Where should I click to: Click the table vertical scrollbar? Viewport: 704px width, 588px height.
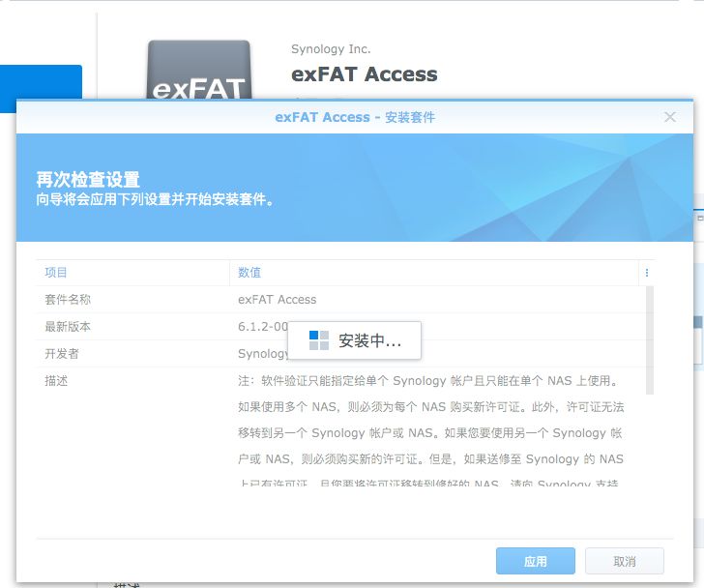(x=650, y=340)
